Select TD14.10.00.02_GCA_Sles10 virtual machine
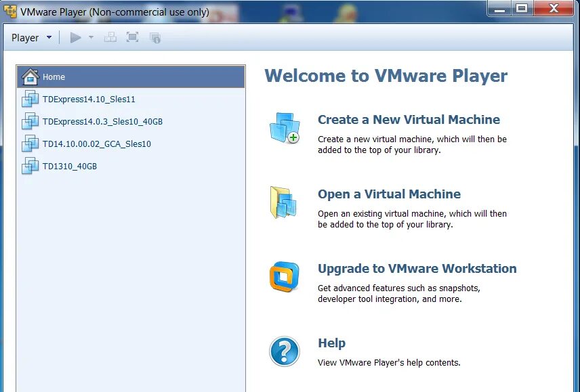 click(x=131, y=144)
